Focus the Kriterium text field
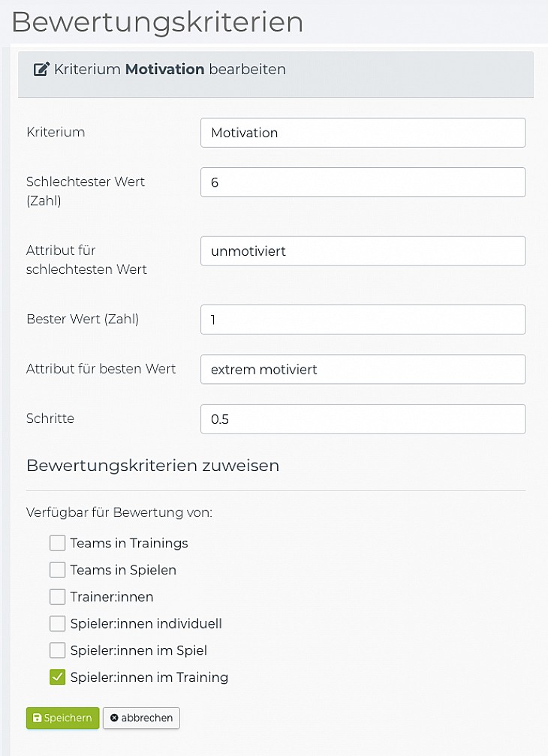The width and height of the screenshot is (548, 756). tap(363, 133)
